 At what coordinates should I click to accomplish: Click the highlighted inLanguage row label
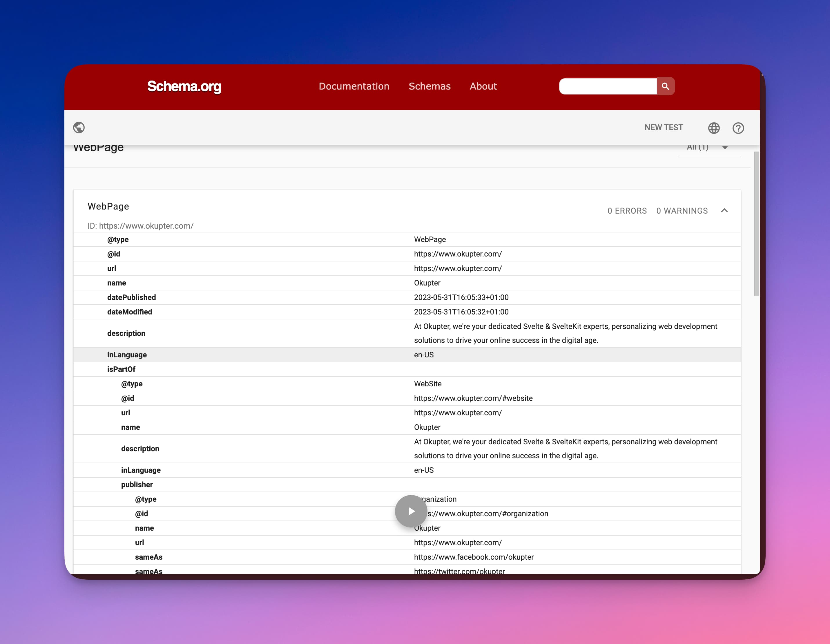pyautogui.click(x=127, y=355)
